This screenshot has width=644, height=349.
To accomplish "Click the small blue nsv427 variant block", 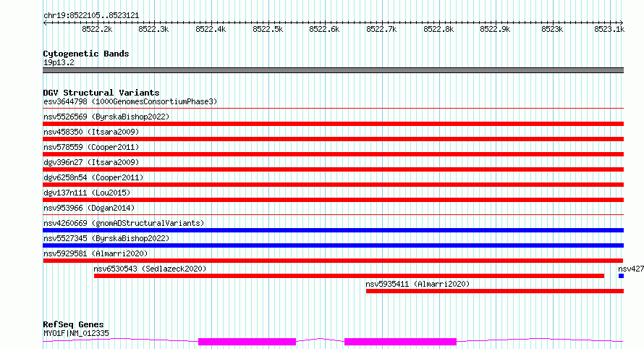I will [x=621, y=276].
